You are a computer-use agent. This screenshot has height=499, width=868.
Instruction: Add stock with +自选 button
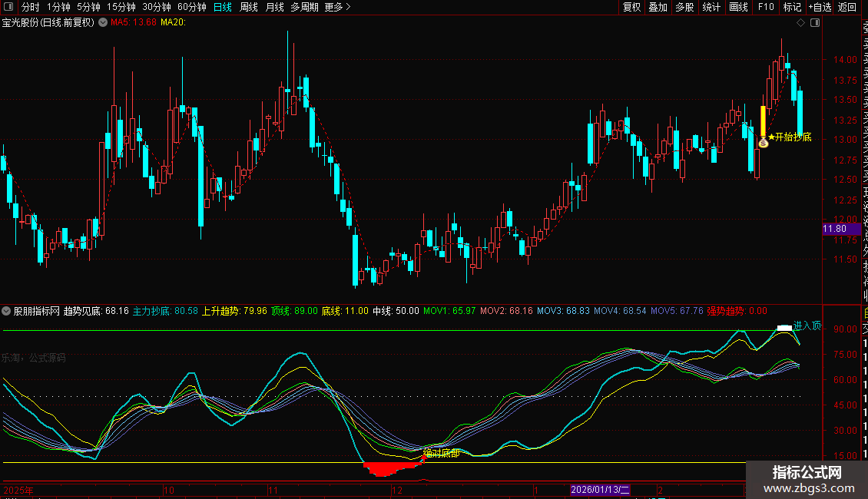(820, 8)
